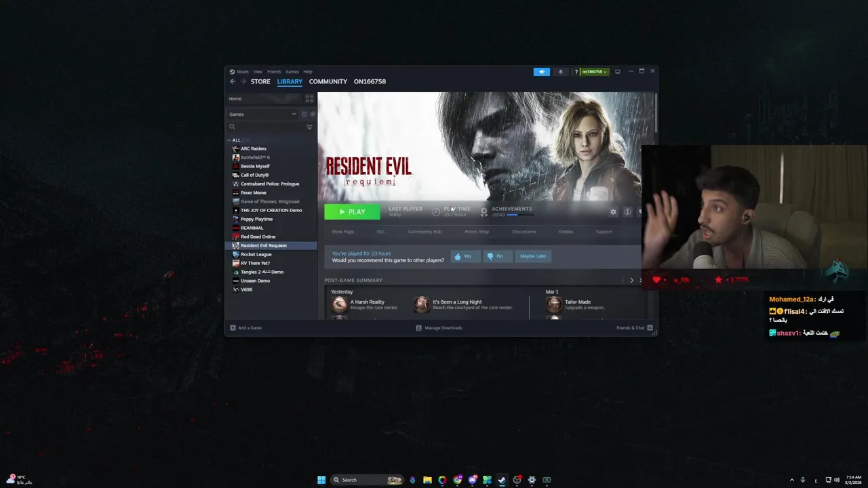Show game info icon
Viewport: 868px width, 488px height.
[x=627, y=212]
